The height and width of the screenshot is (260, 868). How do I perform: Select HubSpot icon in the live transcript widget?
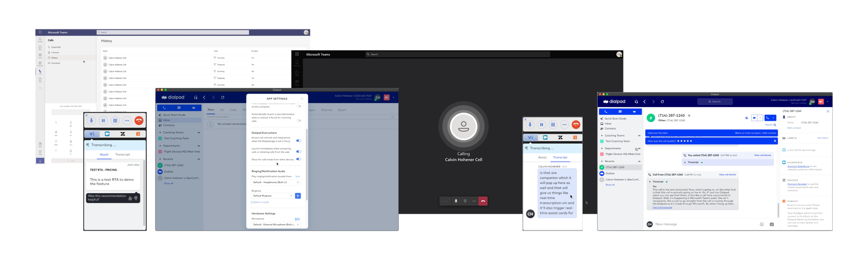point(575,137)
